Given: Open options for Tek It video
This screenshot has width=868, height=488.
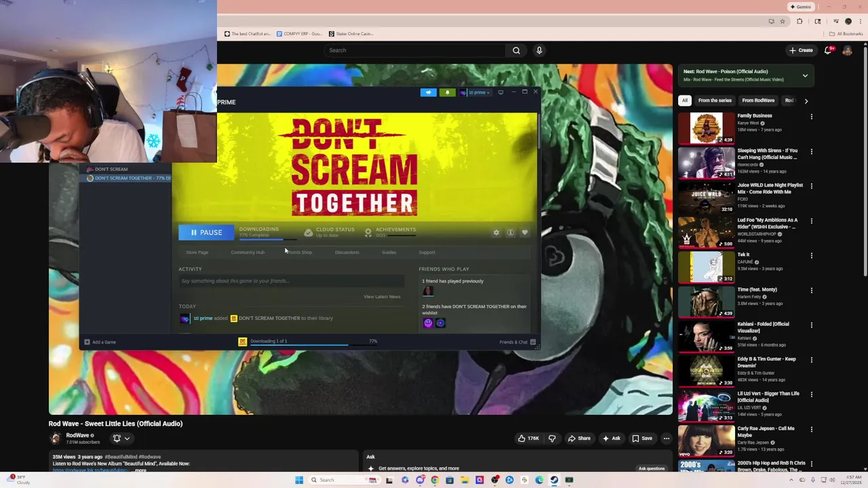Looking at the screenshot, I should point(811,256).
